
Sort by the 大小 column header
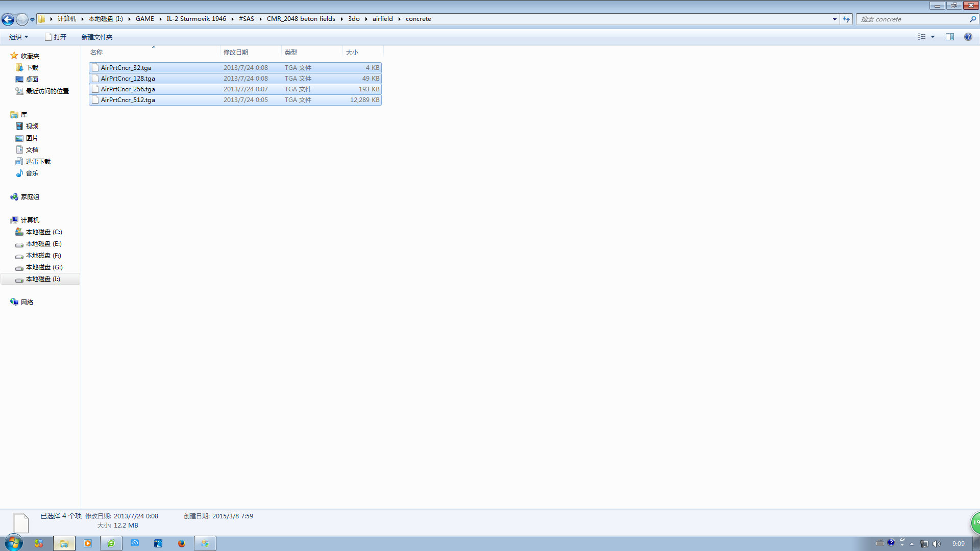tap(352, 52)
